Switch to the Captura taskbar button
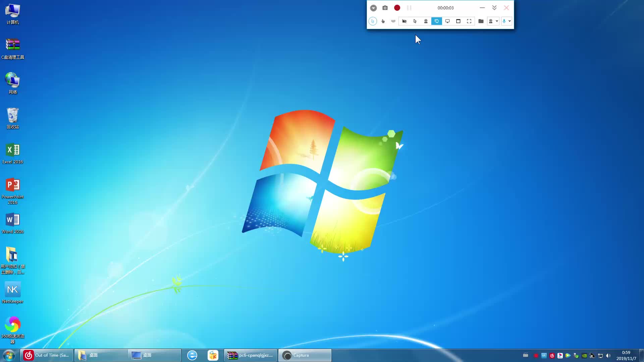Screen dimensions: 644x362 click(x=305, y=355)
